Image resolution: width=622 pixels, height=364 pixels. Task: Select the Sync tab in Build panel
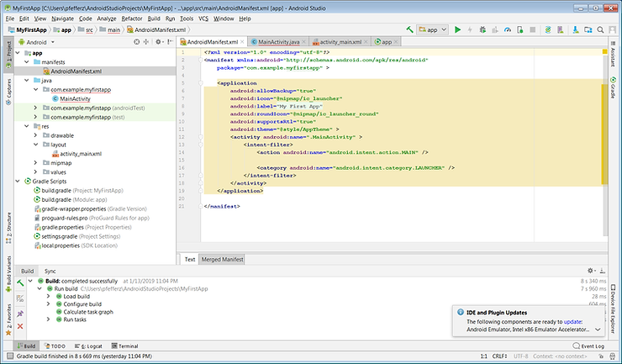[50, 272]
